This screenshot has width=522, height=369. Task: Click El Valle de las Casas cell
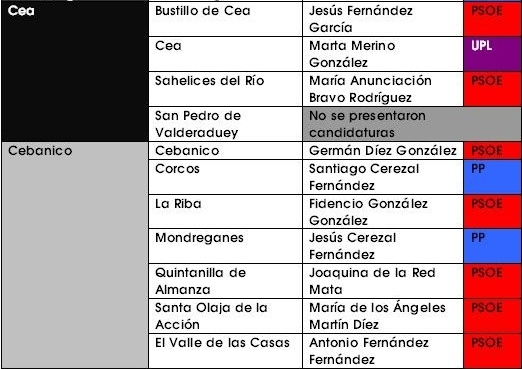tap(225, 351)
